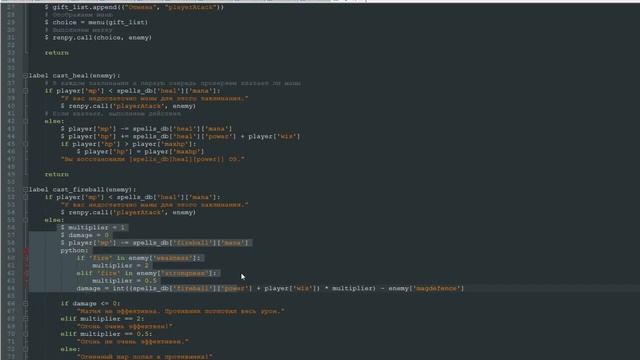Click "if player['hp'] > player['maxhp']:" line
Image resolution: width=640 pixels, height=360 pixels.
[x=128, y=144]
